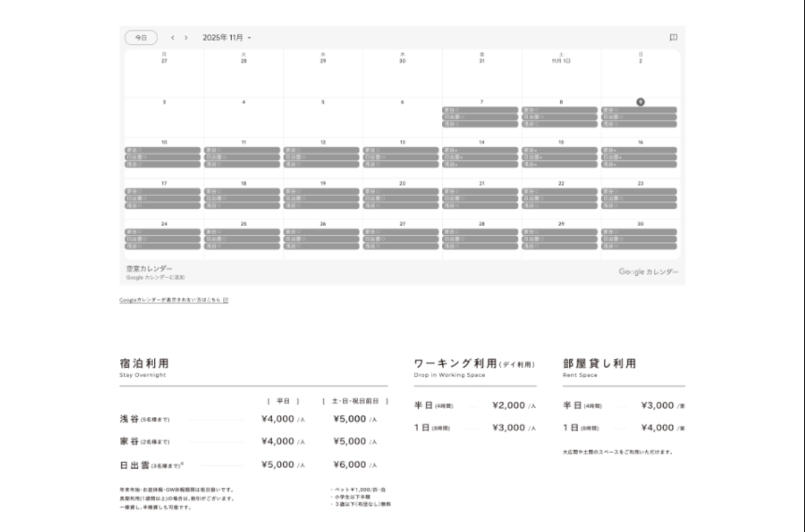Open the feedback icon at calendar top-right
Screen dimensions: 805x532
coord(673,37)
